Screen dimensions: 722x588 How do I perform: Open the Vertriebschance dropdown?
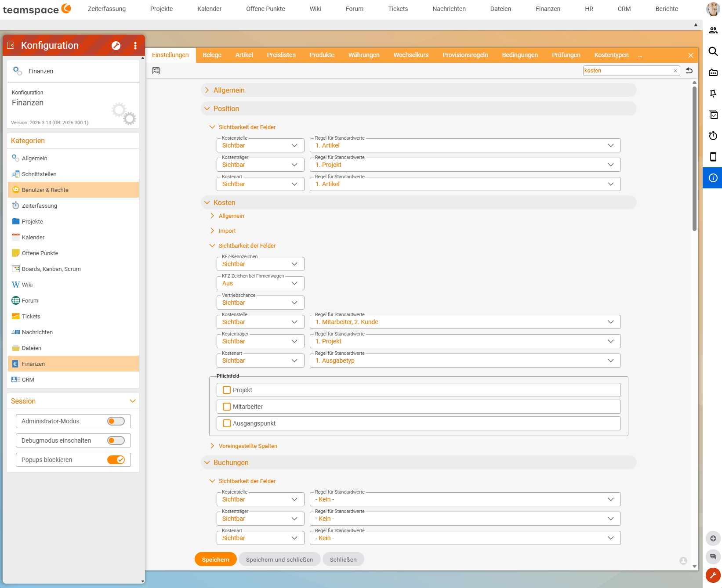260,303
